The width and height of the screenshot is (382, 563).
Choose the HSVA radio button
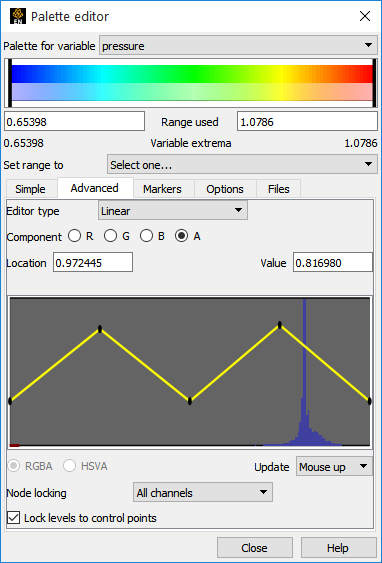click(x=69, y=466)
